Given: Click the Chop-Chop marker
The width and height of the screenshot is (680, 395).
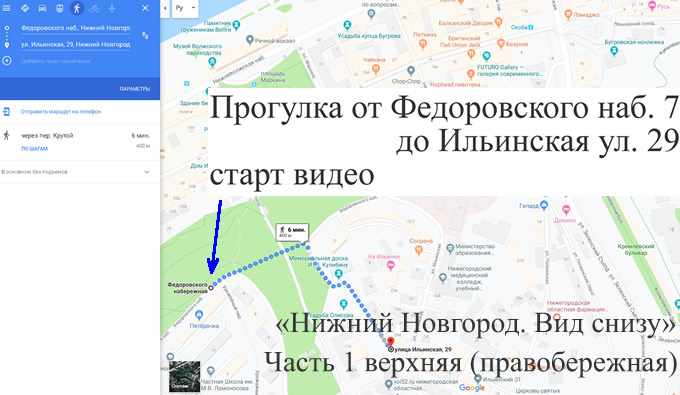Looking at the screenshot, I should 411,70.
